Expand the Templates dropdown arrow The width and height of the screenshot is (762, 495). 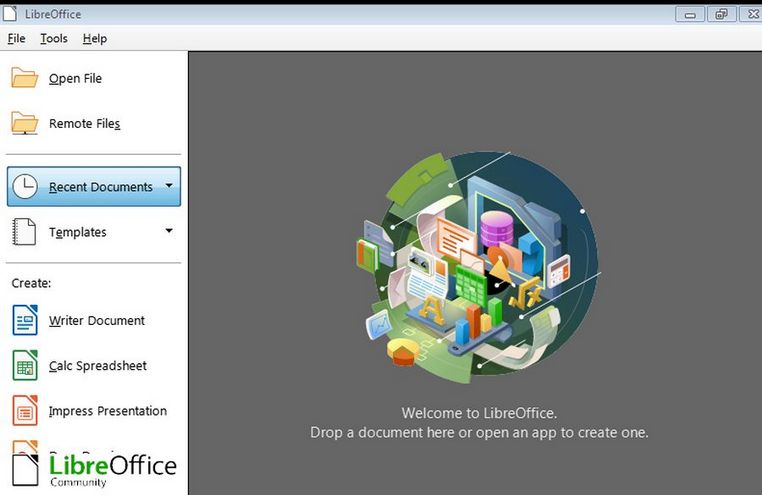[169, 231]
